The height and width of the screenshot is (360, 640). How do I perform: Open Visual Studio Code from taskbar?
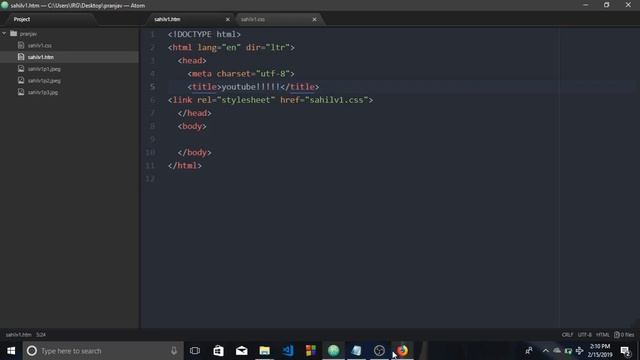click(288, 351)
